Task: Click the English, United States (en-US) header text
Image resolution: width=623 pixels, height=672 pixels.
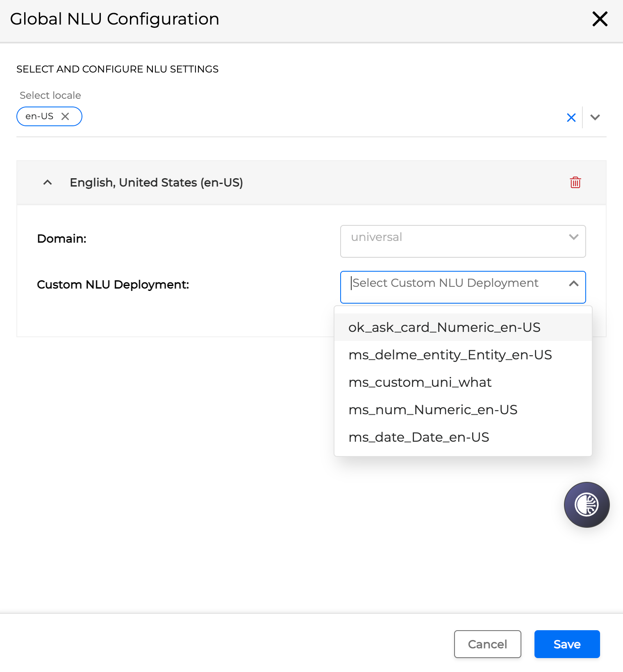Action: pyautogui.click(x=156, y=182)
